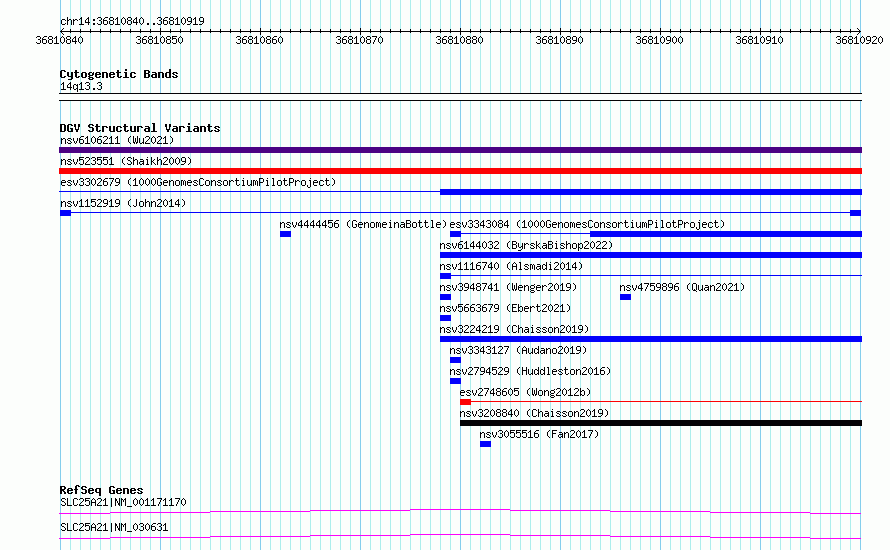890x550 pixels.
Task: Open variant label esv2748605 (Wong2012b)
Action: tap(525, 392)
